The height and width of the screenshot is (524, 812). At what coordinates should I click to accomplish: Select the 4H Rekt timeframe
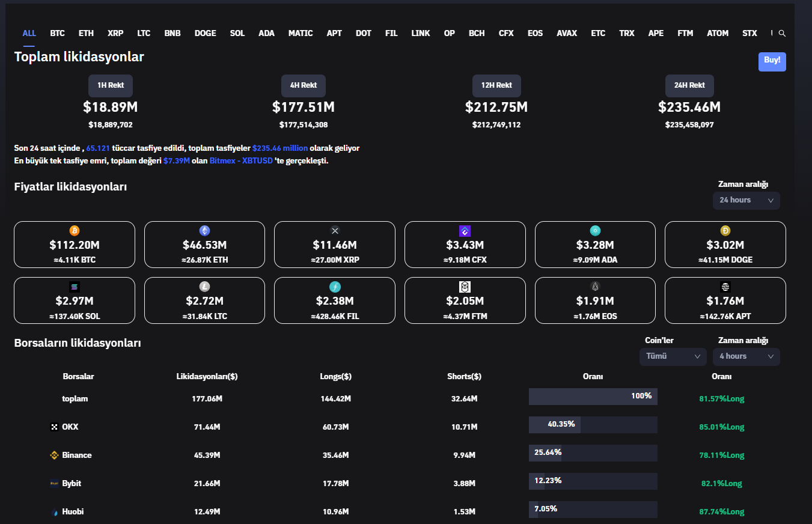304,85
